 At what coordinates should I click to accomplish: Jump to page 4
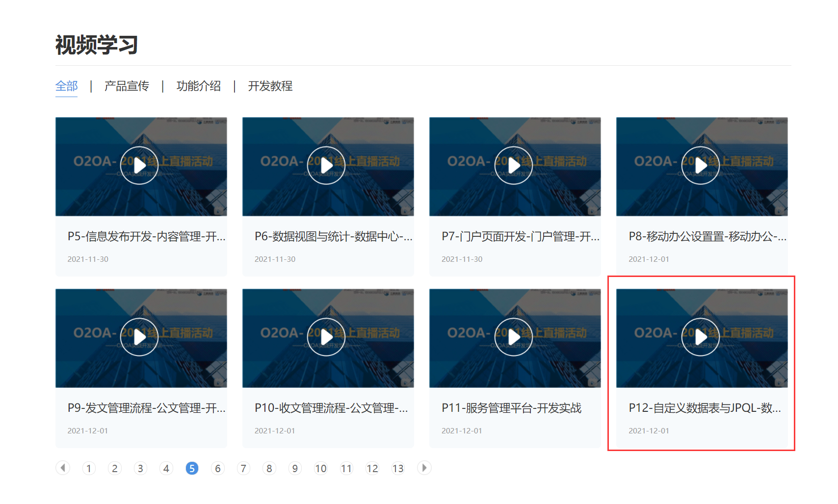point(166,468)
